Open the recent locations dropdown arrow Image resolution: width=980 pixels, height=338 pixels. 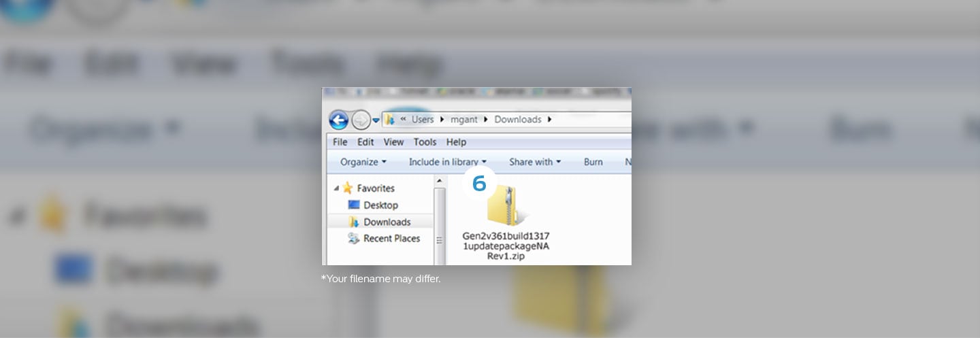[376, 120]
